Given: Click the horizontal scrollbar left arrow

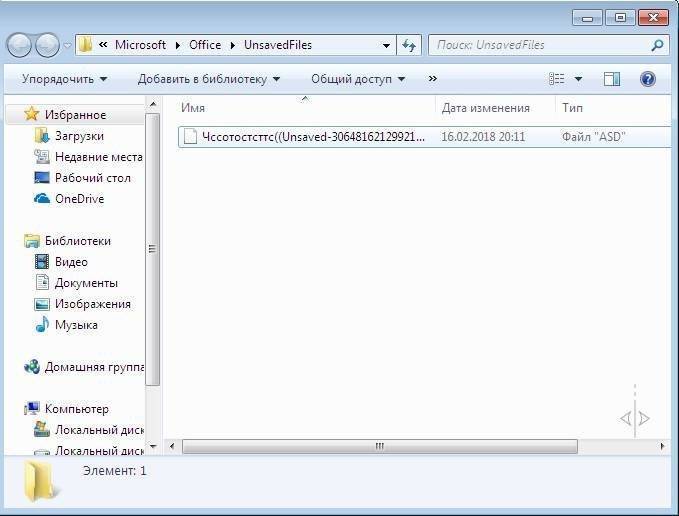Looking at the screenshot, I should click(x=172, y=446).
